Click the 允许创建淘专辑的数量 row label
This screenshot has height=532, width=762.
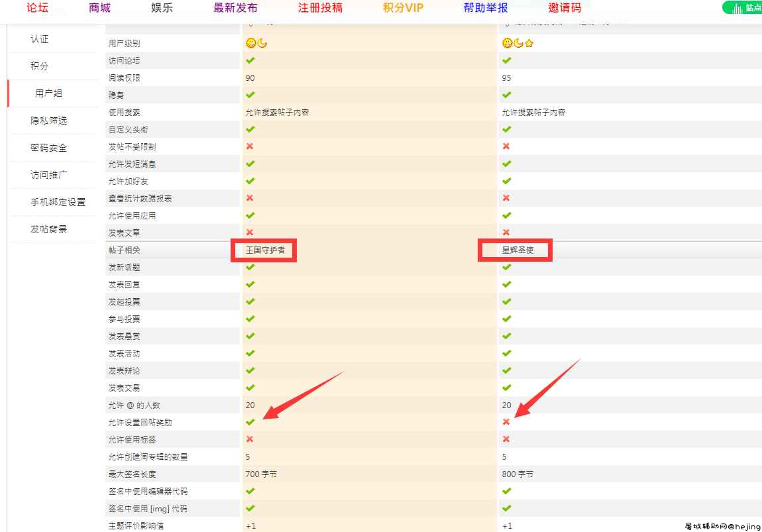coord(148,456)
